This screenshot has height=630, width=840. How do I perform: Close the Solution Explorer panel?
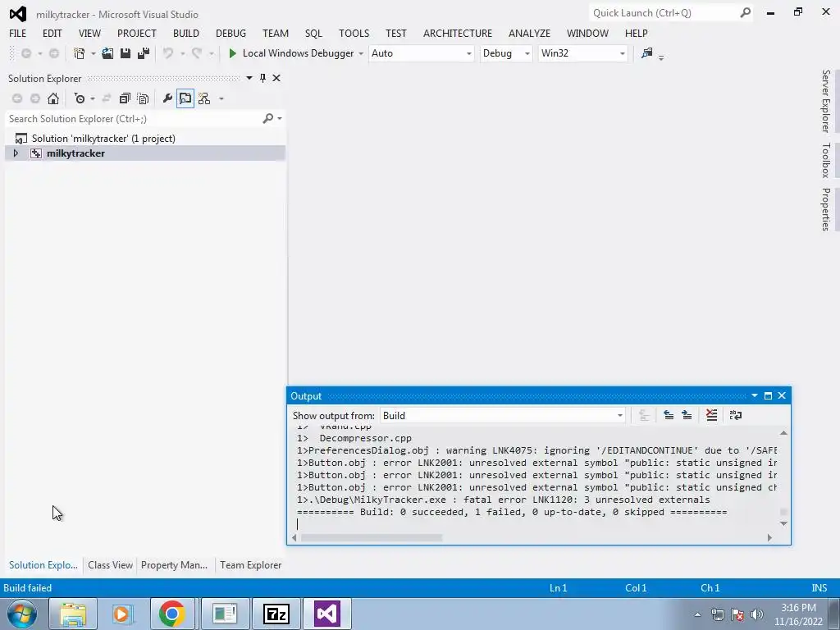tap(276, 78)
